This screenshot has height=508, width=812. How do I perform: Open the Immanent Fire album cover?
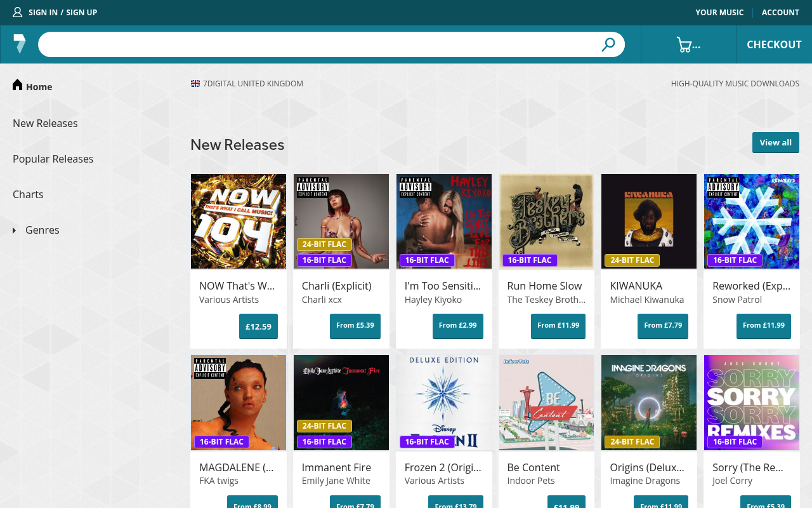pos(341,403)
